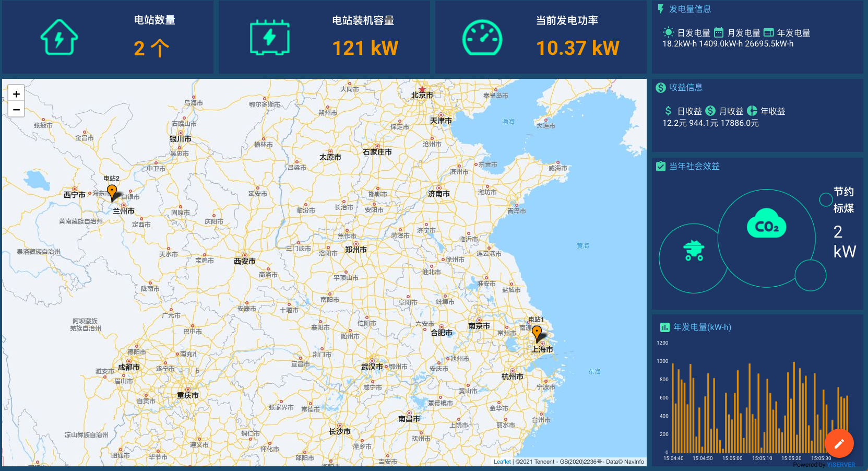Viewport: 868px width, 471px height.
Task: Click the daily generation sun icon
Action: [668, 32]
